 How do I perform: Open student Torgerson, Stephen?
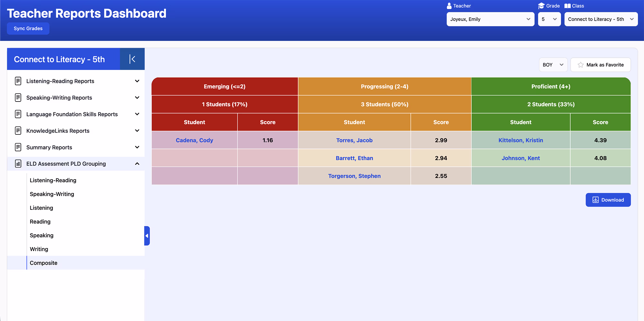click(x=354, y=176)
